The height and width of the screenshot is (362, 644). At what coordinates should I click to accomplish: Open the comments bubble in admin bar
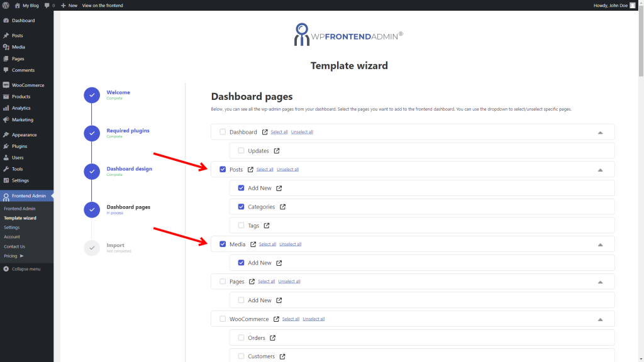pos(48,5)
